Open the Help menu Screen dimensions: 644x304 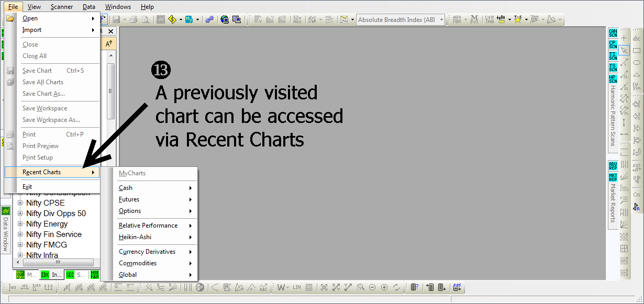[147, 7]
